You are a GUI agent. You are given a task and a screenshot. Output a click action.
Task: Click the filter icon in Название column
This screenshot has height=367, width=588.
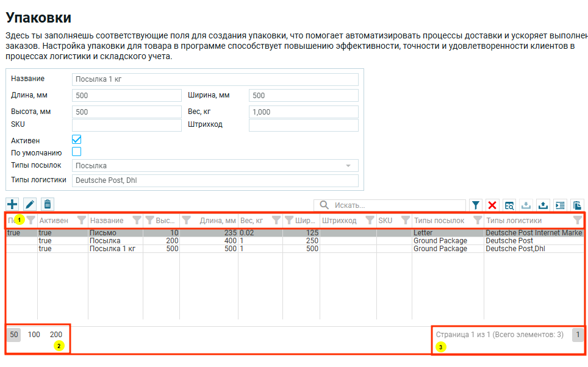137,221
